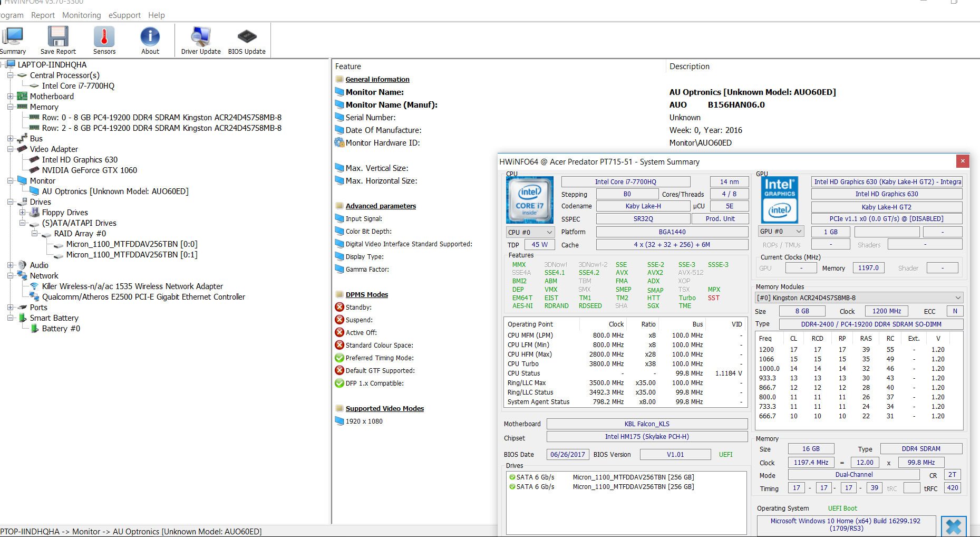Open the Help menu
The image size is (980, 537).
(157, 15)
